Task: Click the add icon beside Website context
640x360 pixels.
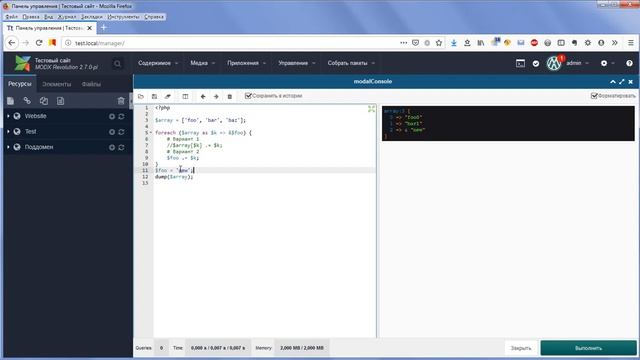Action: (112, 116)
